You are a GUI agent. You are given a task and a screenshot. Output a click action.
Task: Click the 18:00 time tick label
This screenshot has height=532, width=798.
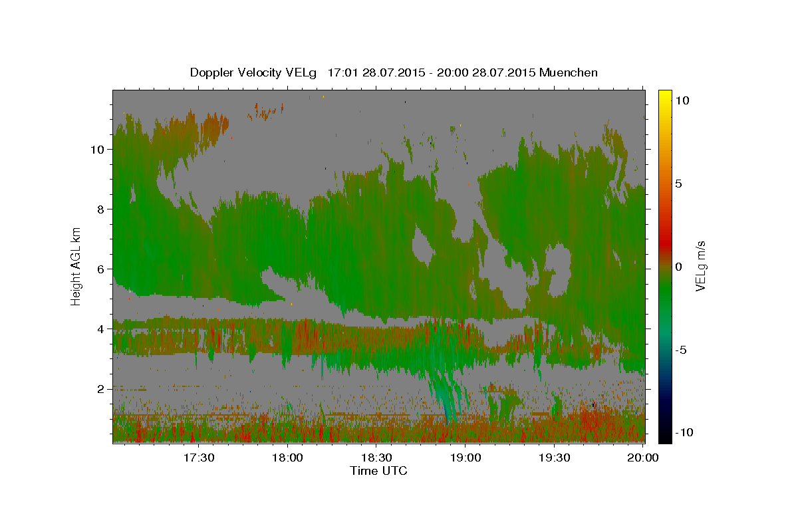pos(287,458)
